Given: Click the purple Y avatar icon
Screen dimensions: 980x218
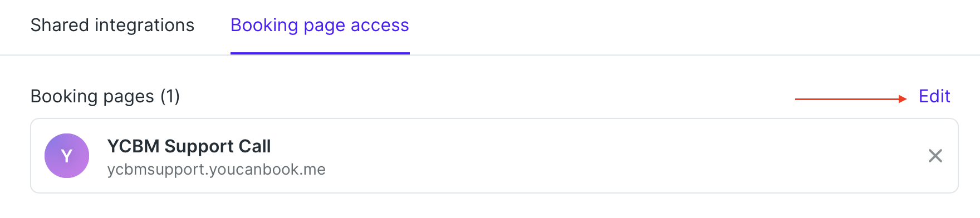Looking at the screenshot, I should tap(67, 156).
